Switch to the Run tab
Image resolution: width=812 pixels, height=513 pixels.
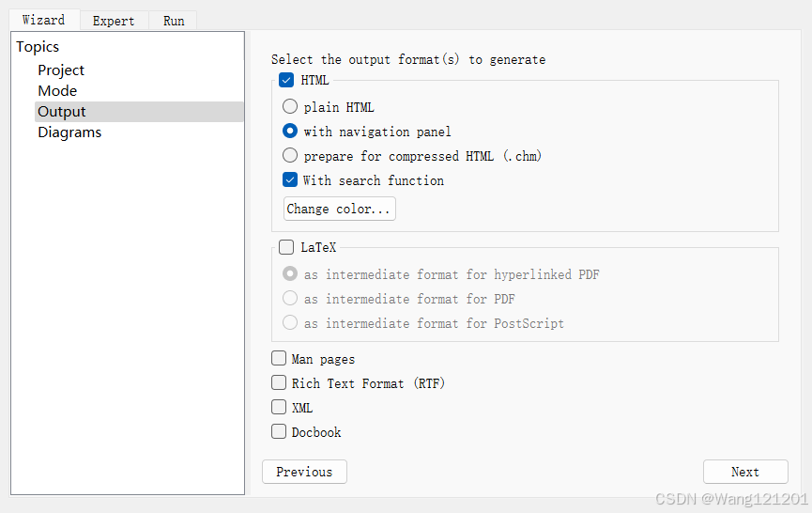174,21
